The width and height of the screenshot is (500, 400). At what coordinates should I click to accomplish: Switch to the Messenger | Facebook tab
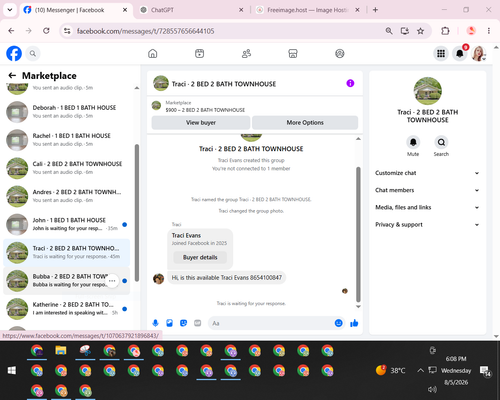click(76, 10)
